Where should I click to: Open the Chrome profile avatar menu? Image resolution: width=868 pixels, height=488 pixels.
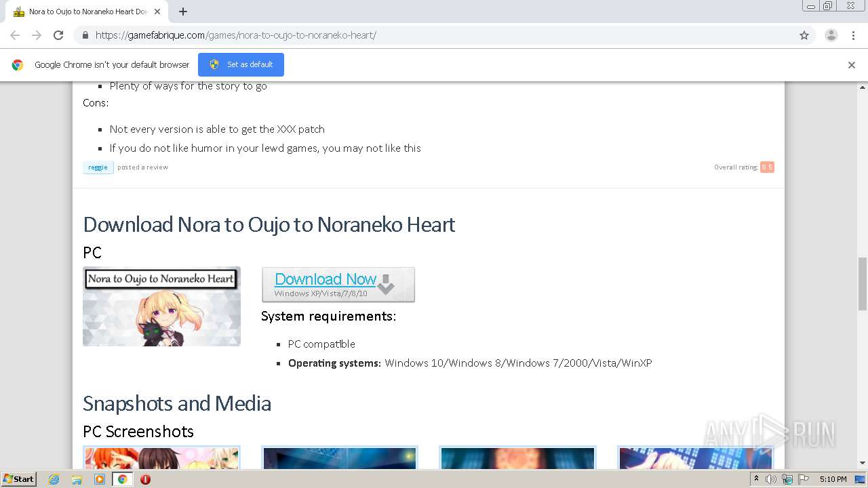[831, 35]
